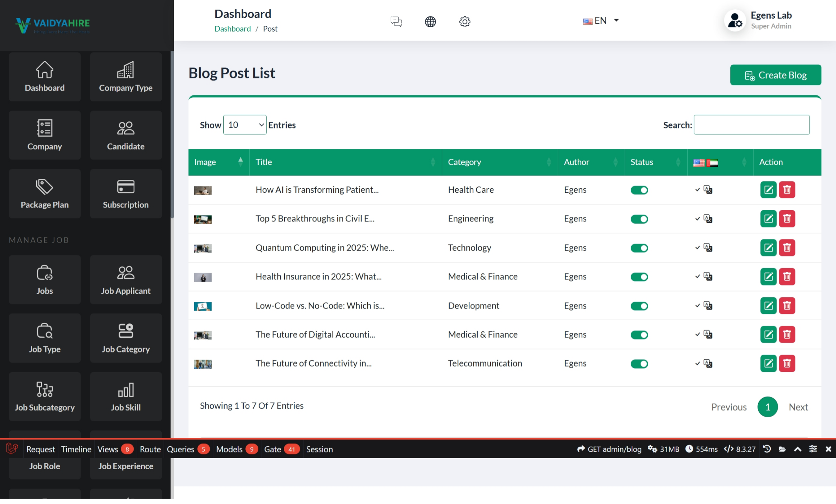836x504 pixels.
Task: Open the Queries debugbar tab
Action: click(x=181, y=449)
